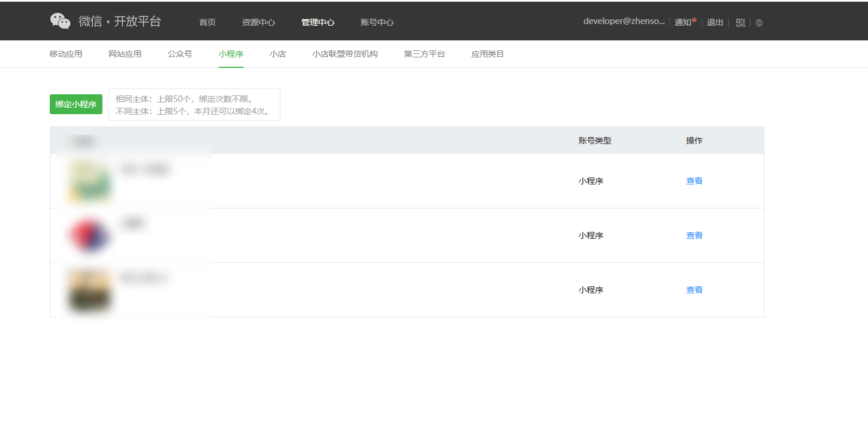
Task: Click the first mini program thumbnail
Action: [x=90, y=182]
